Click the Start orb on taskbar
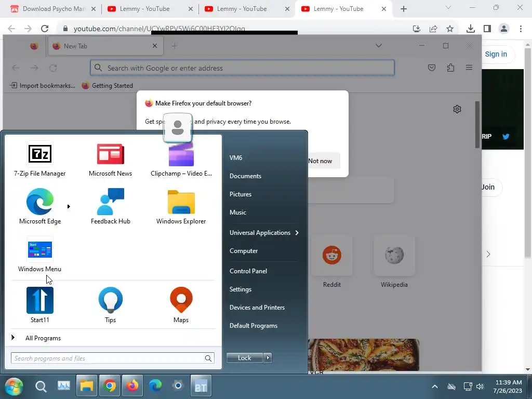This screenshot has height=399, width=532. [x=14, y=386]
